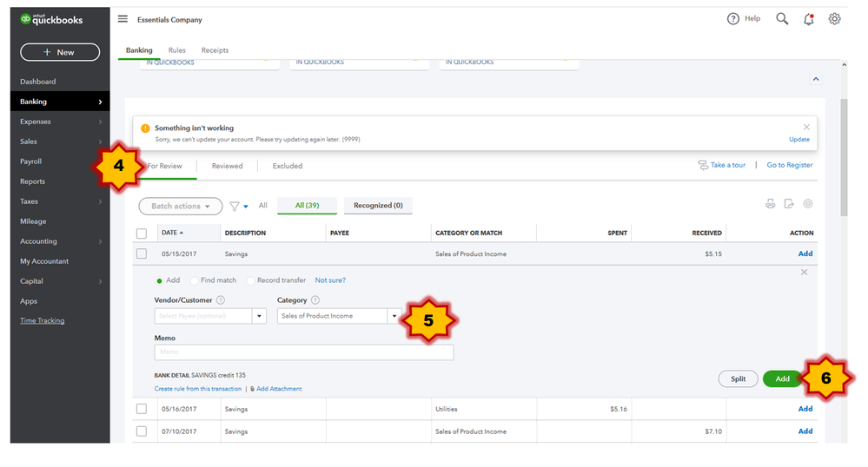The height and width of the screenshot is (467, 868).
Task: Open Payroll in the sidebar
Action: click(x=31, y=161)
